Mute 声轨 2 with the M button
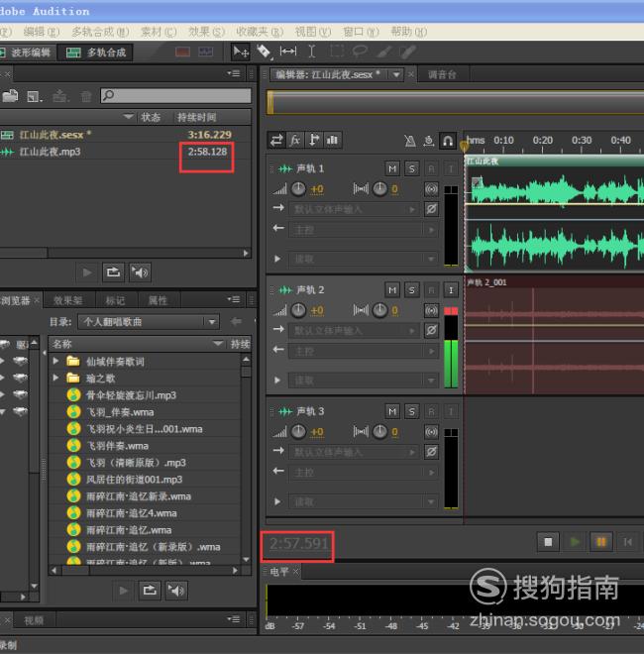 [392, 290]
